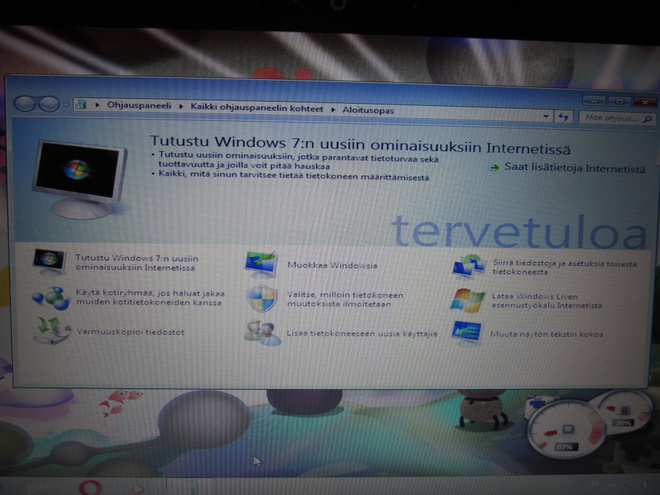Expand the recent pages arrow beside navigation buttons

point(66,104)
